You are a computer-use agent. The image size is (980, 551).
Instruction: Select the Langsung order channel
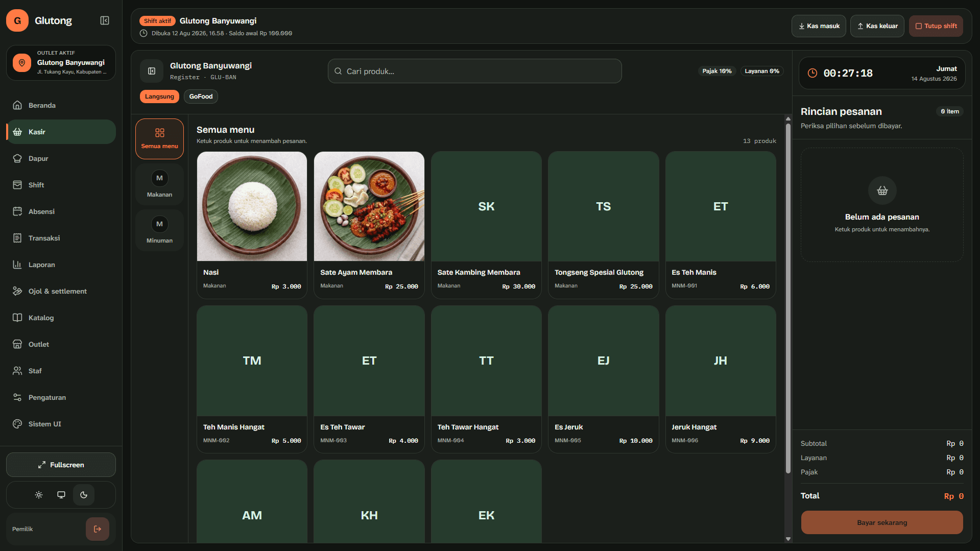[159, 97]
